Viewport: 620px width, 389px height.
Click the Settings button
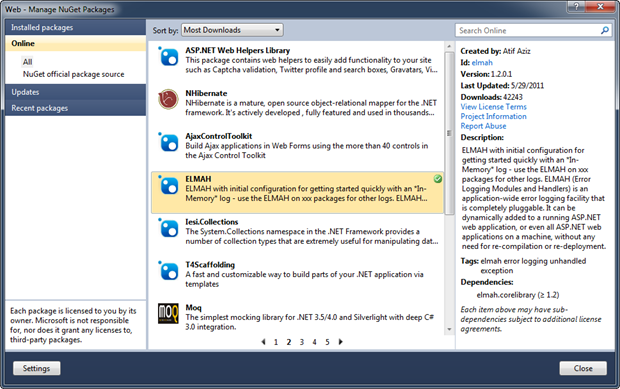click(36, 368)
